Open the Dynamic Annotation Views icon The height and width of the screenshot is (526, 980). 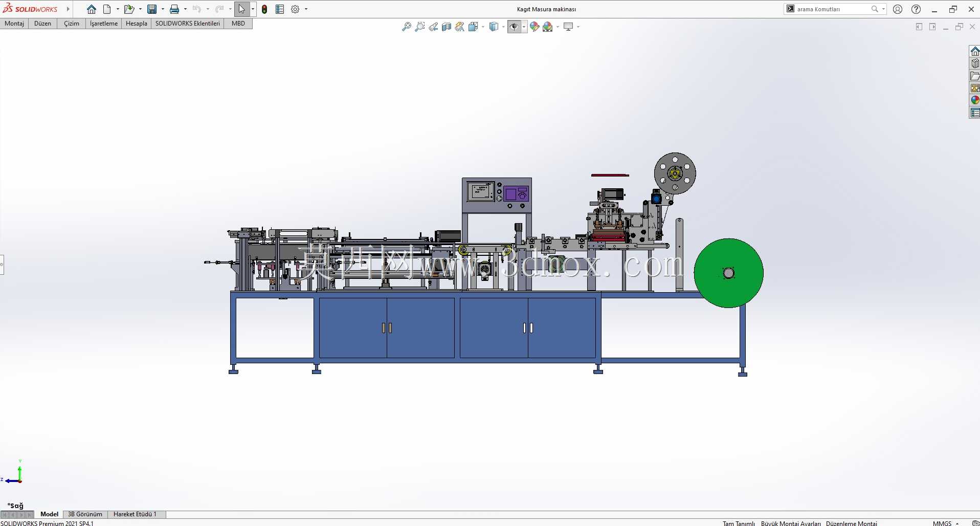[x=460, y=27]
